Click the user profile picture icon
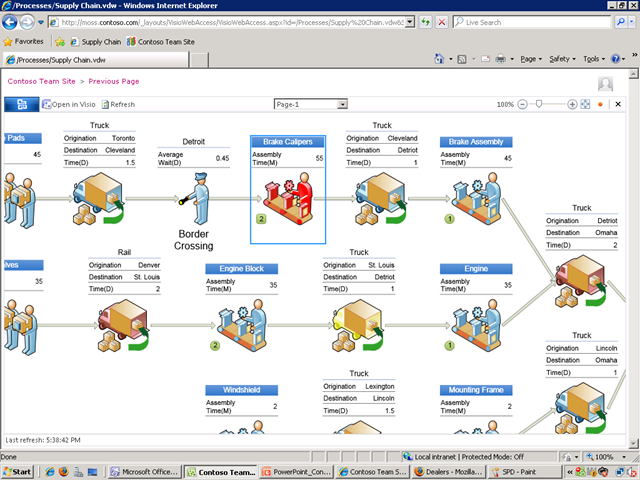640x480 pixels. (605, 84)
